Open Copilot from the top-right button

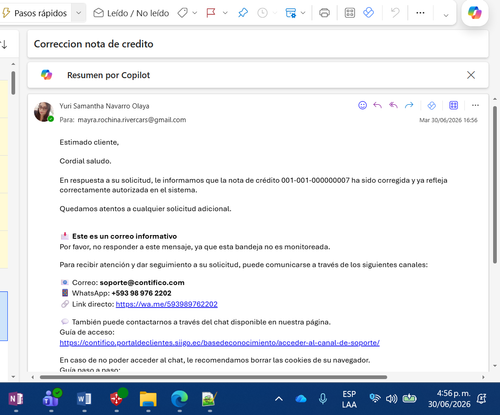tap(475, 13)
